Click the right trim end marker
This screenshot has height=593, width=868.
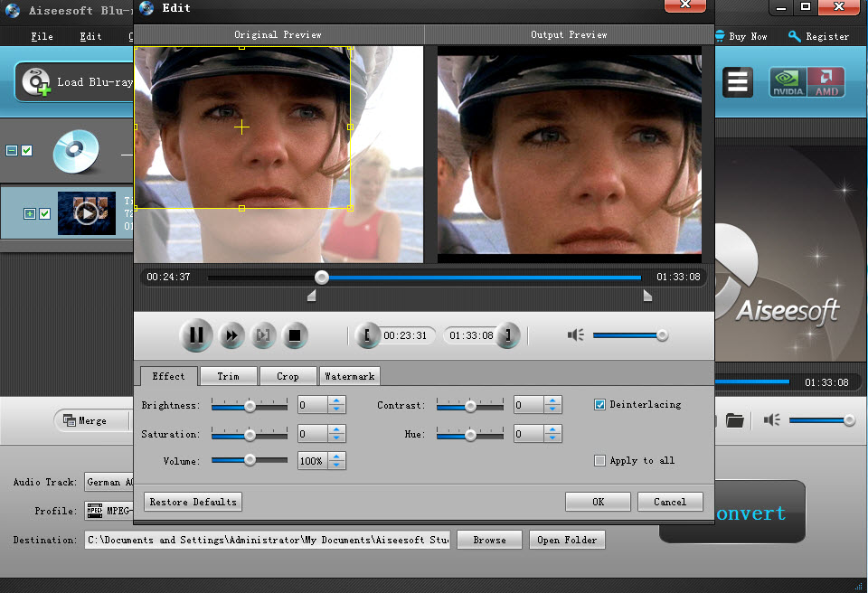647,296
